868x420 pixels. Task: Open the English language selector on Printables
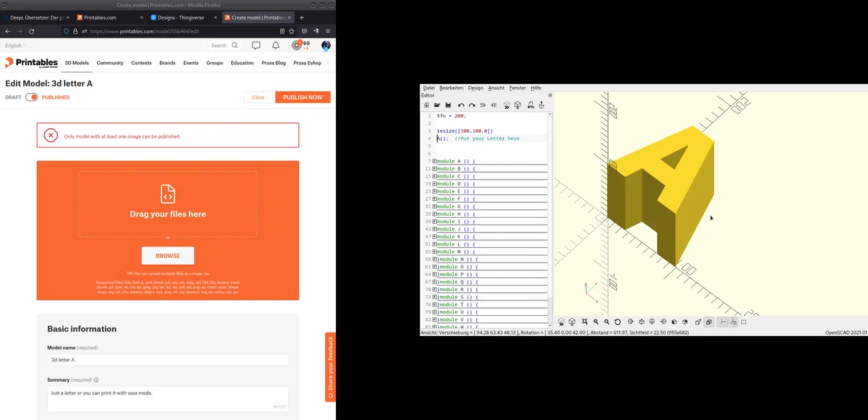(x=15, y=45)
